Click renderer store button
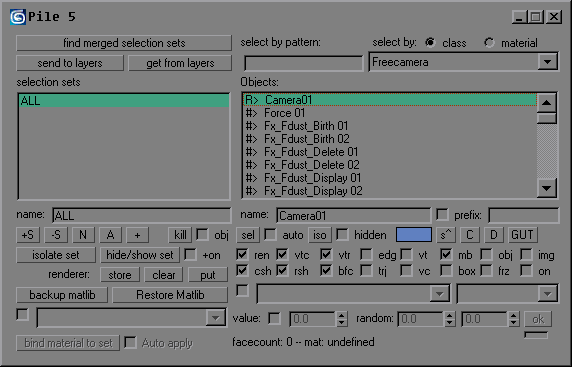 (x=120, y=275)
